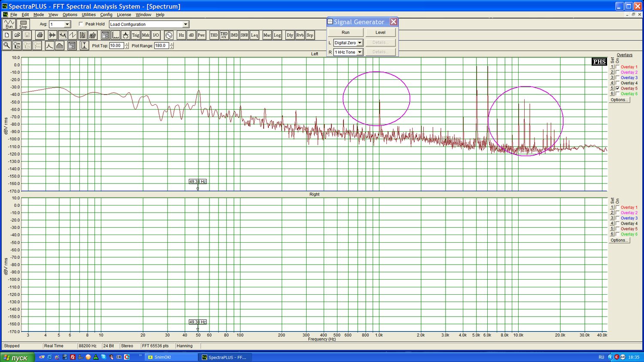The image size is (644, 362).
Task: Enable the Peak Hold checkbox
Action: click(81, 24)
